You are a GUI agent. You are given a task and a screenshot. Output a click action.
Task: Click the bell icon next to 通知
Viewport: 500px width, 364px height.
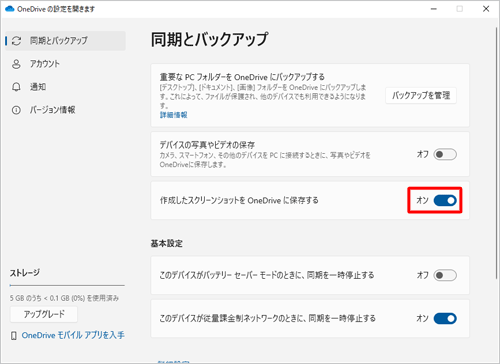(x=16, y=87)
